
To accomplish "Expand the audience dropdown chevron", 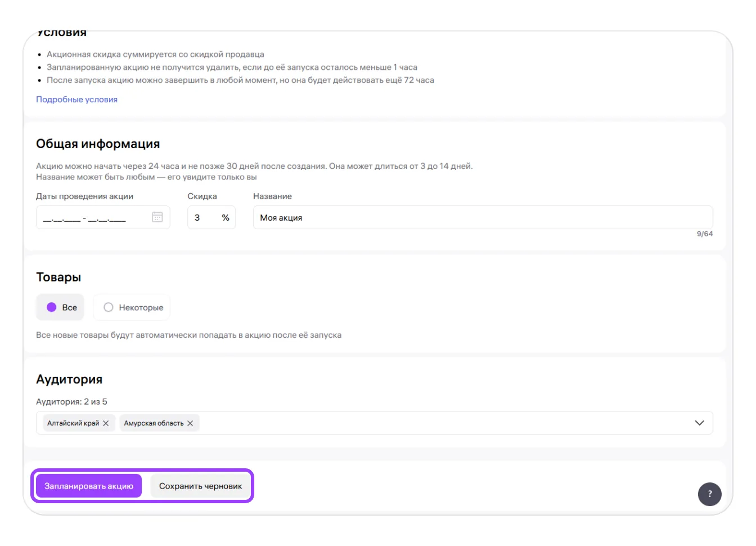I will (699, 423).
